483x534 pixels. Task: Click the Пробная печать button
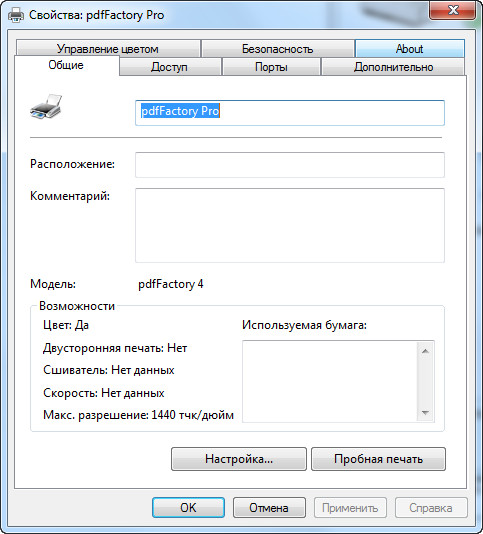tap(378, 459)
